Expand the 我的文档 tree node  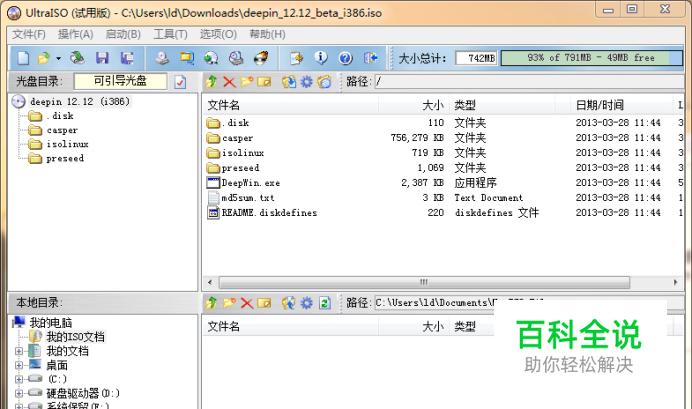click(19, 351)
